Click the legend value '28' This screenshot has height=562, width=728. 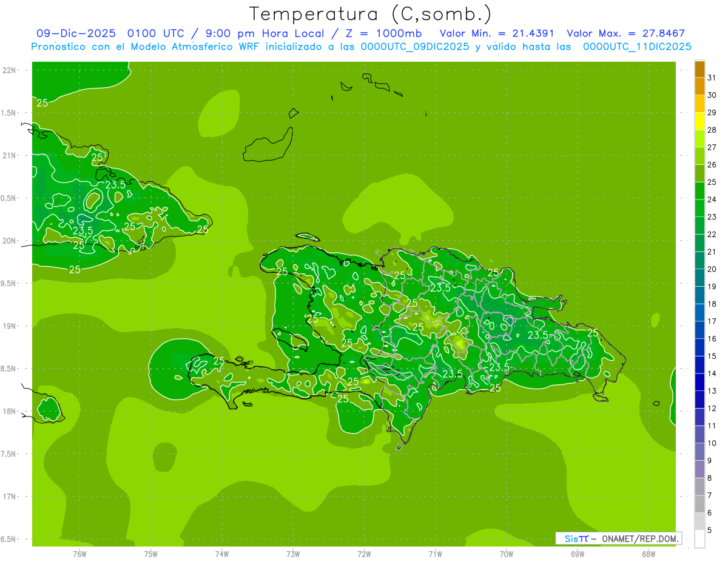point(712,130)
